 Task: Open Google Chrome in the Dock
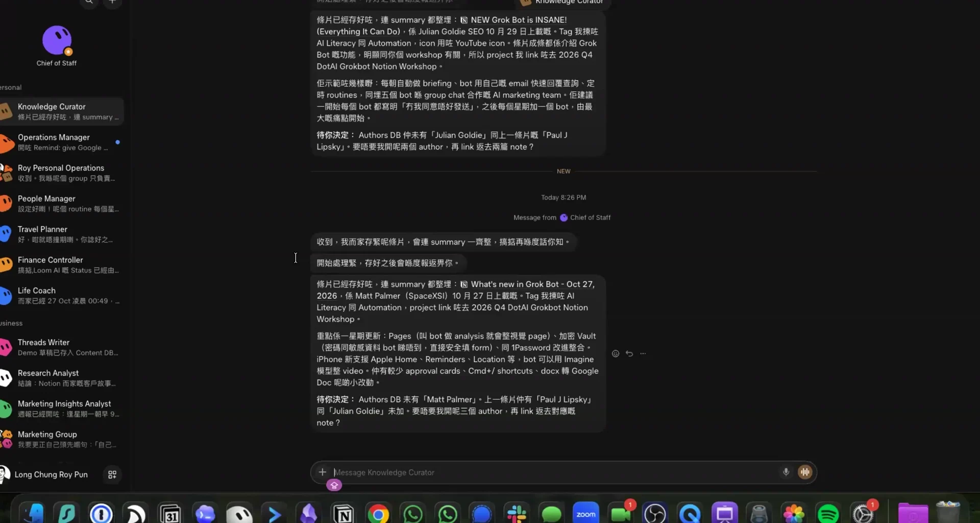tap(378, 513)
